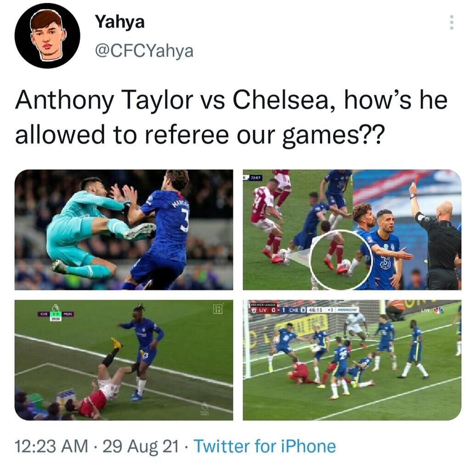The height and width of the screenshot is (470, 476).
Task: Select the Anthony Taylor vs Chelsea tweet text
Action: pyautogui.click(x=231, y=117)
